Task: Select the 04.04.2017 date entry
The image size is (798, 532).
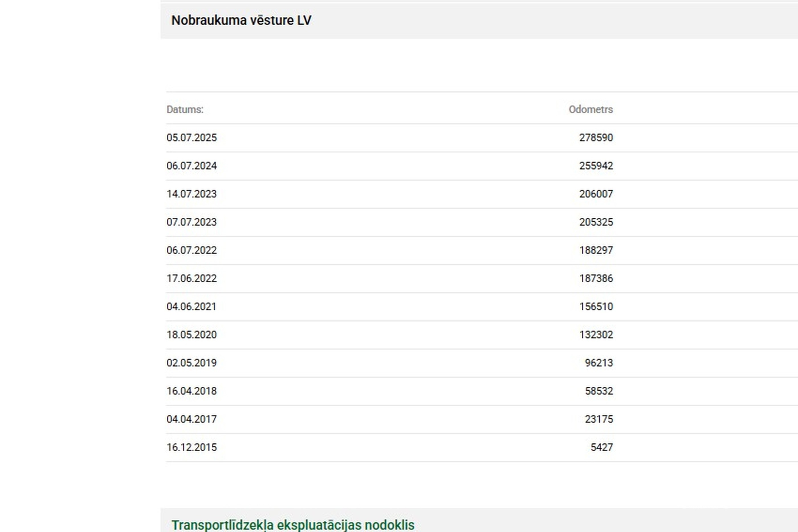Action: (x=191, y=419)
